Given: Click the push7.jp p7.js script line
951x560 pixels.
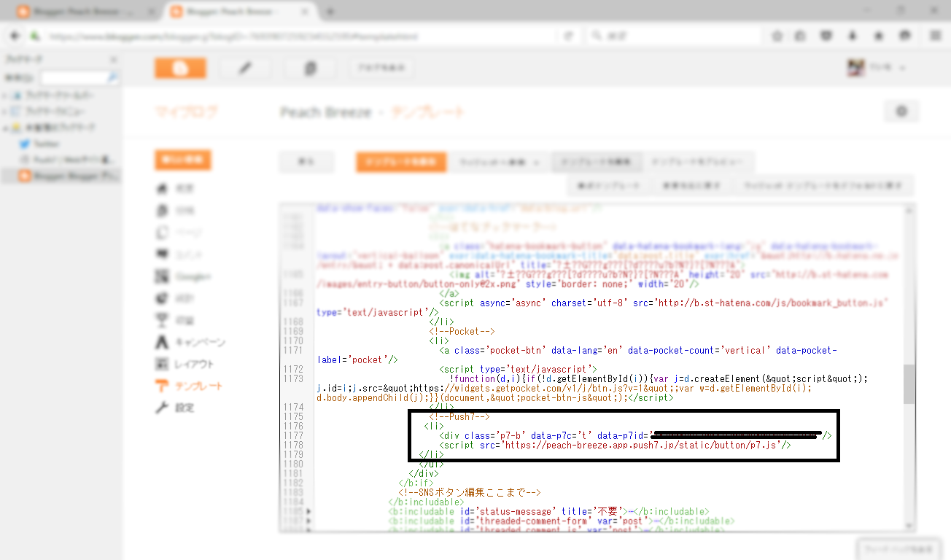Looking at the screenshot, I should pyautogui.click(x=615, y=445).
